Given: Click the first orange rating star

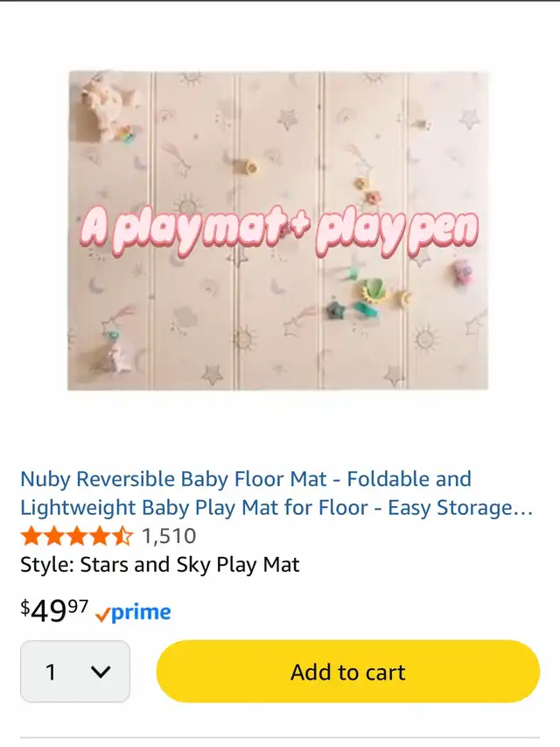Looking at the screenshot, I should pyautogui.click(x=31, y=536).
